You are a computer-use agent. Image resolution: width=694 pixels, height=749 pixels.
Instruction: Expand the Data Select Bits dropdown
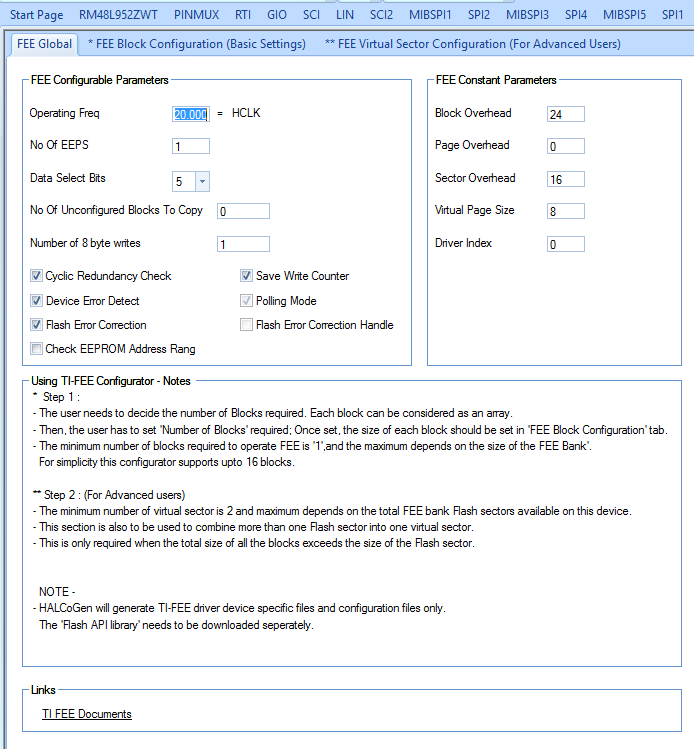click(x=202, y=182)
